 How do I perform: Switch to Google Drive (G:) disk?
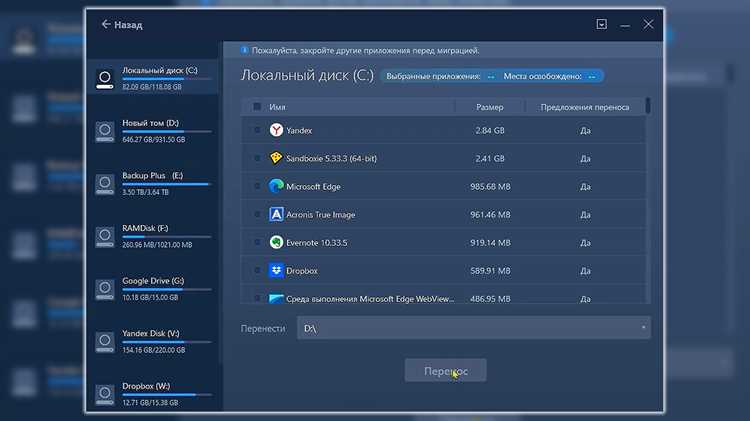click(x=153, y=289)
